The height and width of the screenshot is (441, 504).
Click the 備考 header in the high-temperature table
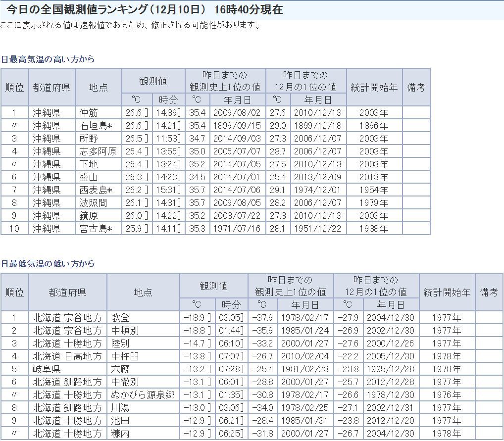pos(416,87)
